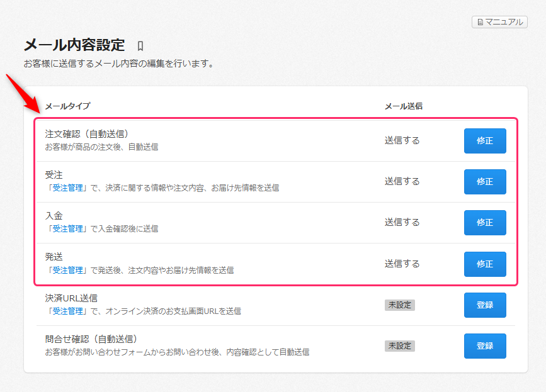Viewport: 546px width, 392px height.
Task: Select the 注文確認（自動送信） row title
Action: (x=86, y=134)
